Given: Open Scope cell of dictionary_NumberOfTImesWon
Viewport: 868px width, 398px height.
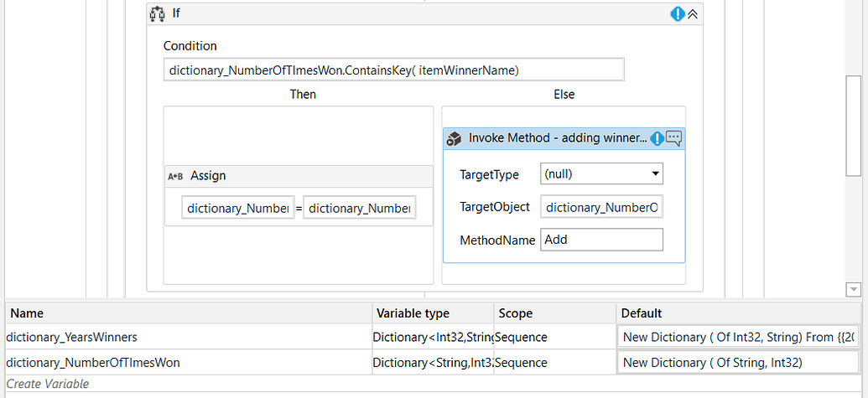Looking at the screenshot, I should tap(554, 363).
